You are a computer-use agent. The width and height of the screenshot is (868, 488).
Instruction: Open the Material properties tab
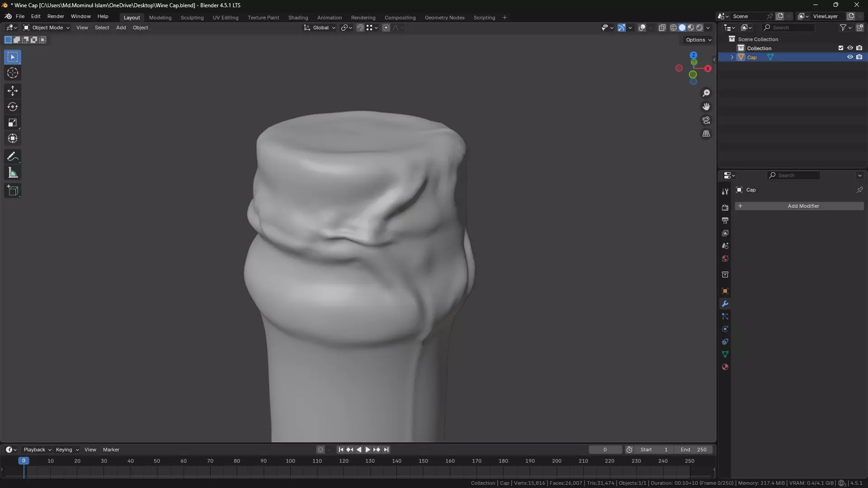[x=725, y=367]
